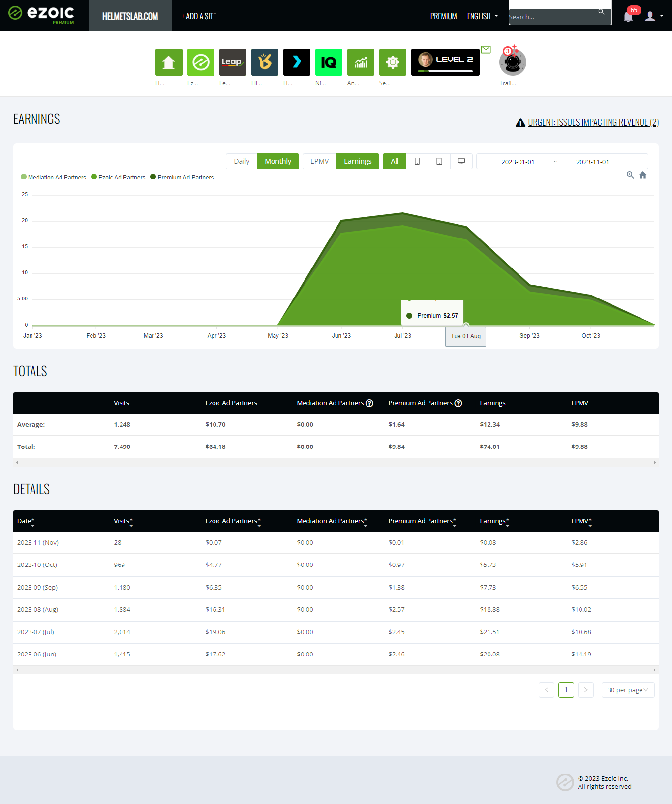Sort details table by Visits
Image resolution: width=672 pixels, height=804 pixels.
pos(123,521)
